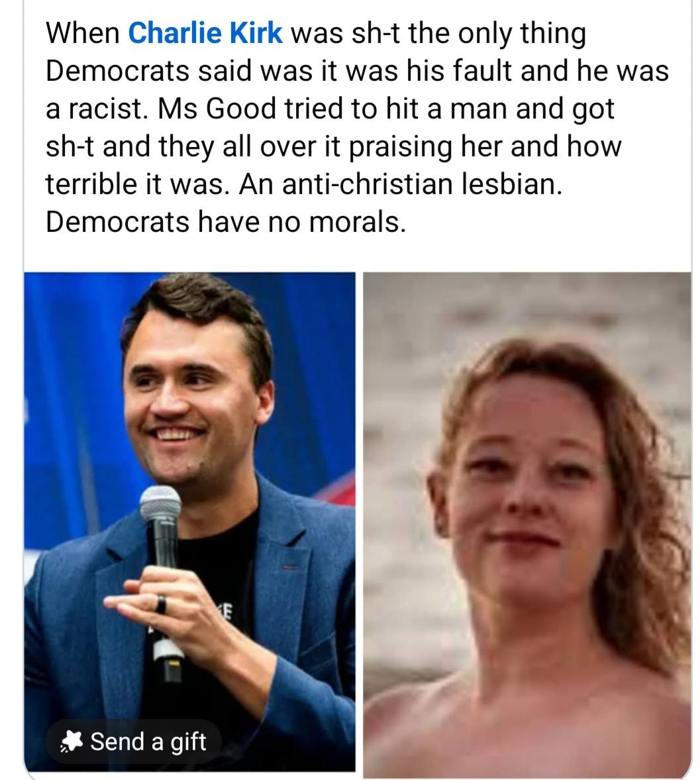Tap the Send a gift button
700x780 pixels.
click(x=132, y=742)
